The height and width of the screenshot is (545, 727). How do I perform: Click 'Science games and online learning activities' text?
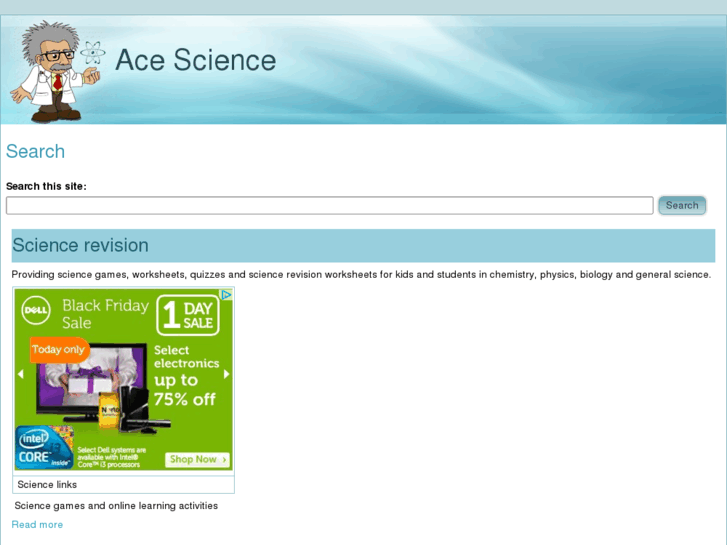(116, 506)
